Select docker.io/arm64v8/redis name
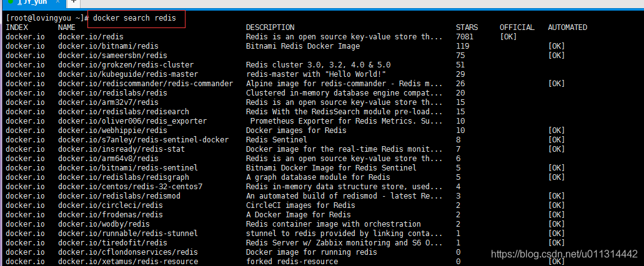Viewport: 644px width, 266px height. pyautogui.click(x=108, y=159)
